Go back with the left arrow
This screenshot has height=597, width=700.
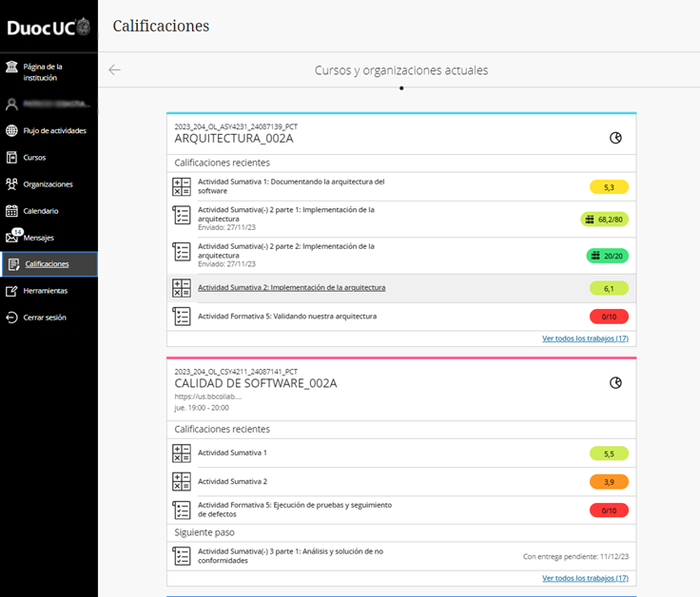point(115,69)
